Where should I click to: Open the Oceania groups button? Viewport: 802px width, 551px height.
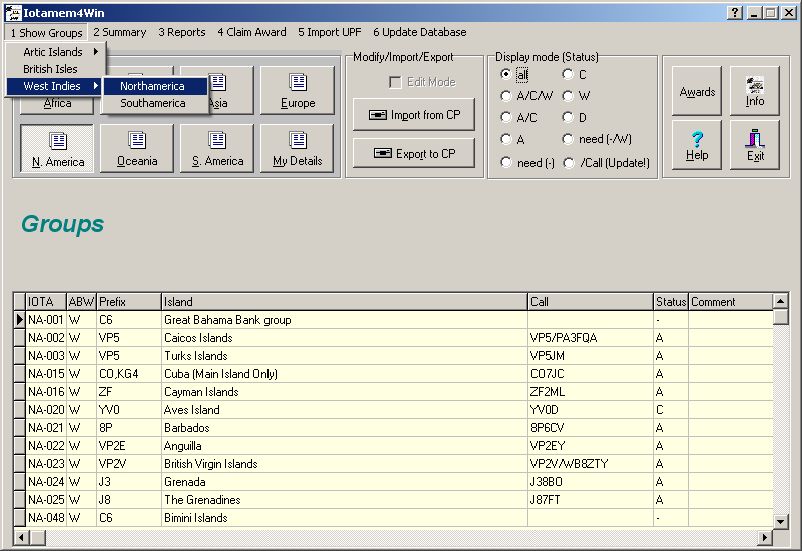(x=137, y=148)
